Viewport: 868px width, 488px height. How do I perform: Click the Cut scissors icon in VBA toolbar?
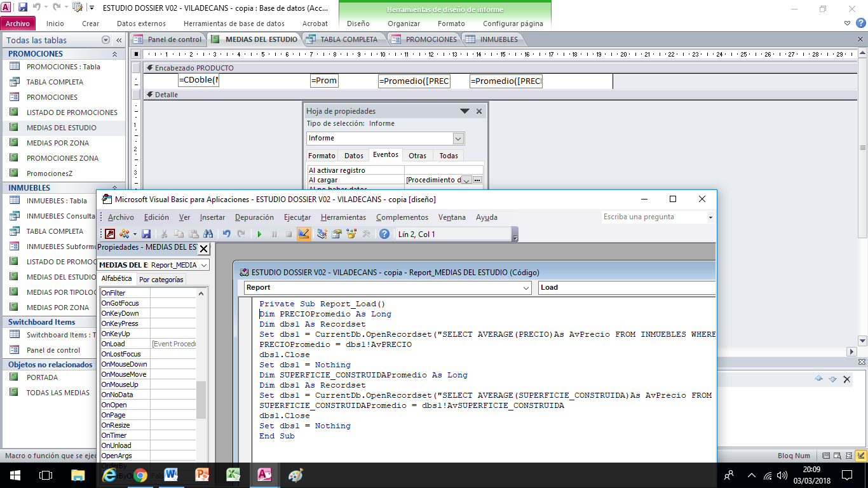point(164,234)
